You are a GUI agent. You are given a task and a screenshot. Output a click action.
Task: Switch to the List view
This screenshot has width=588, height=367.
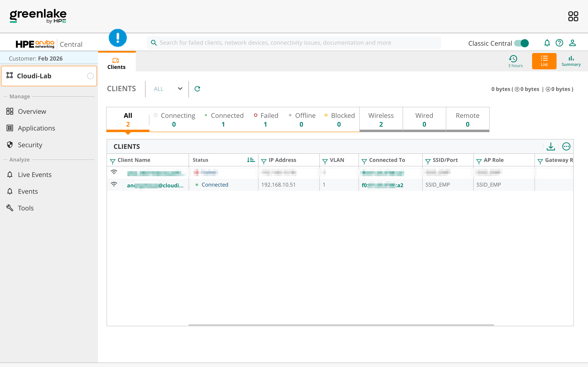tap(544, 61)
